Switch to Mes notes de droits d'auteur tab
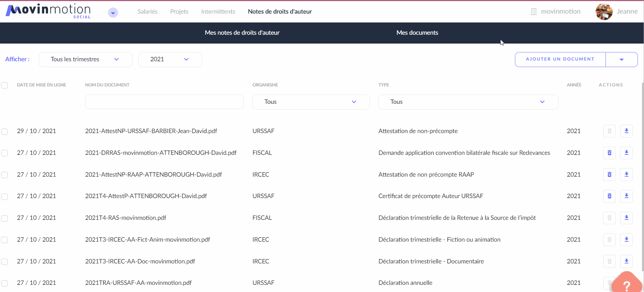 pyautogui.click(x=242, y=33)
